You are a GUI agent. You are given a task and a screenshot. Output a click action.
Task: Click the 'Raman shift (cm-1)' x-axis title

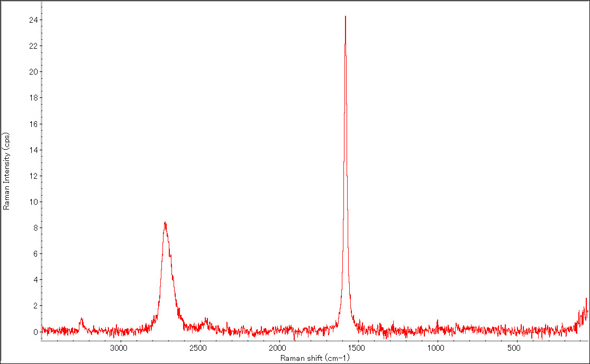tap(314, 358)
